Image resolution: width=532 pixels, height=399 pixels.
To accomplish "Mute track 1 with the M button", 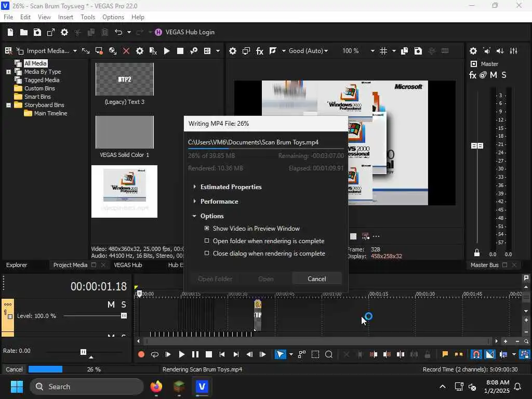I will click(111, 304).
